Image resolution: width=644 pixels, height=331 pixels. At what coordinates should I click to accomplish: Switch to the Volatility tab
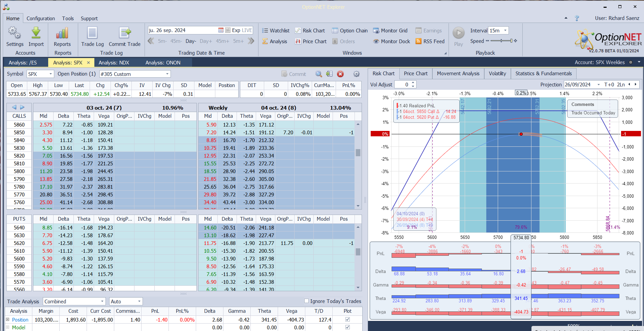(497, 73)
